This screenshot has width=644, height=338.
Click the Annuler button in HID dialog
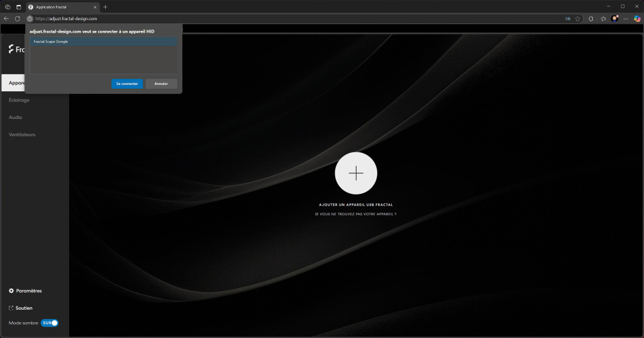click(161, 84)
